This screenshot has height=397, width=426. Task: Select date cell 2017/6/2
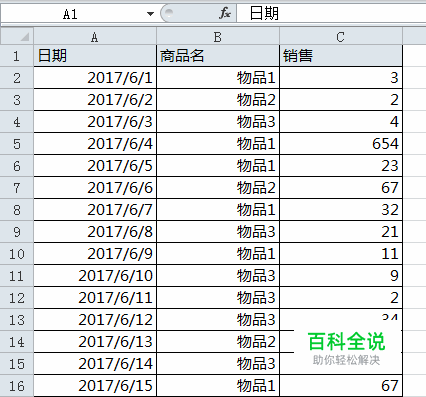click(95, 100)
